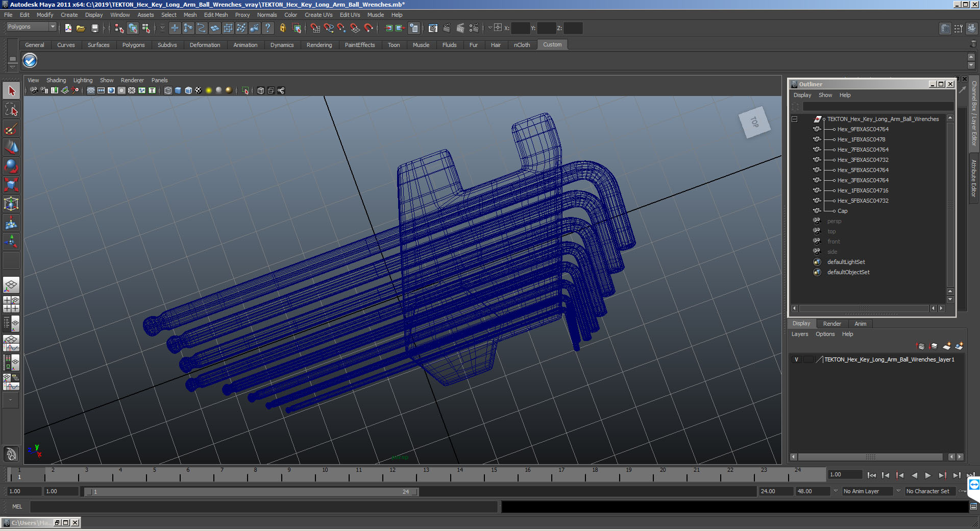Save the scene with floppy icon

click(94, 28)
